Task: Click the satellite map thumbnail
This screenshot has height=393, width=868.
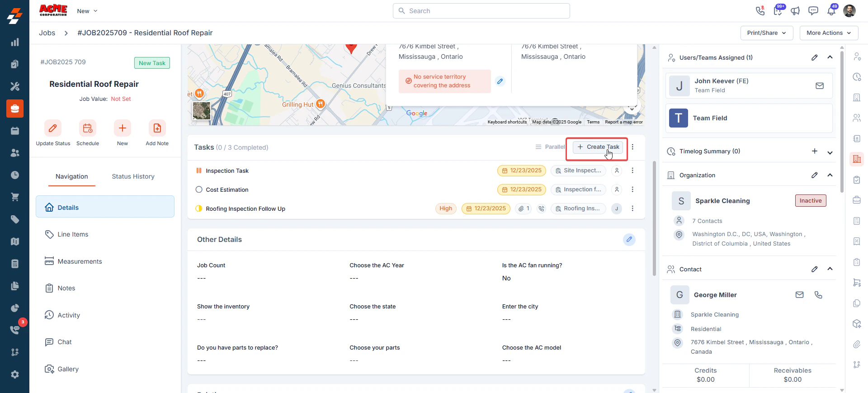Action: coord(202,111)
